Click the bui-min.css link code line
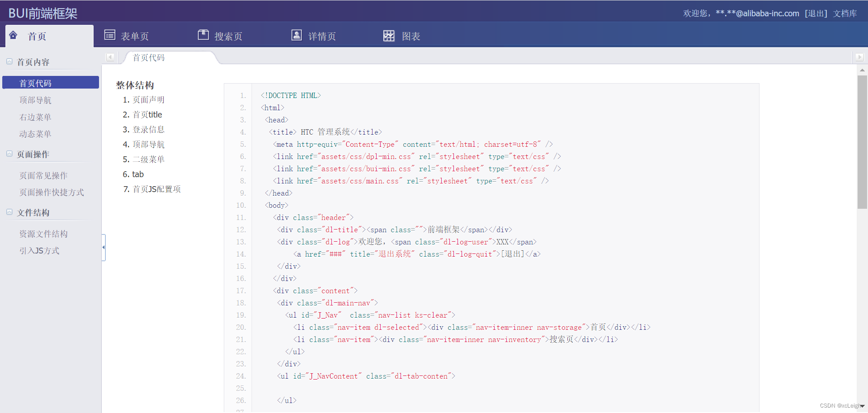Image resolution: width=868 pixels, height=413 pixels. [x=417, y=169]
